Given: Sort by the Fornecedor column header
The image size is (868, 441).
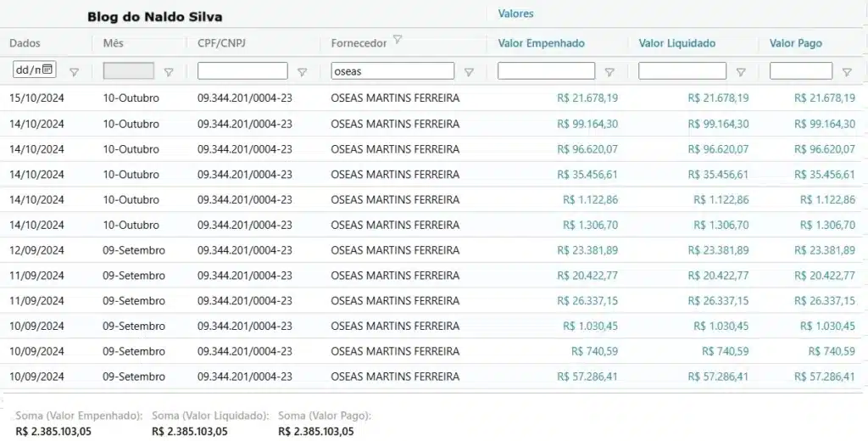Looking at the screenshot, I should point(359,43).
